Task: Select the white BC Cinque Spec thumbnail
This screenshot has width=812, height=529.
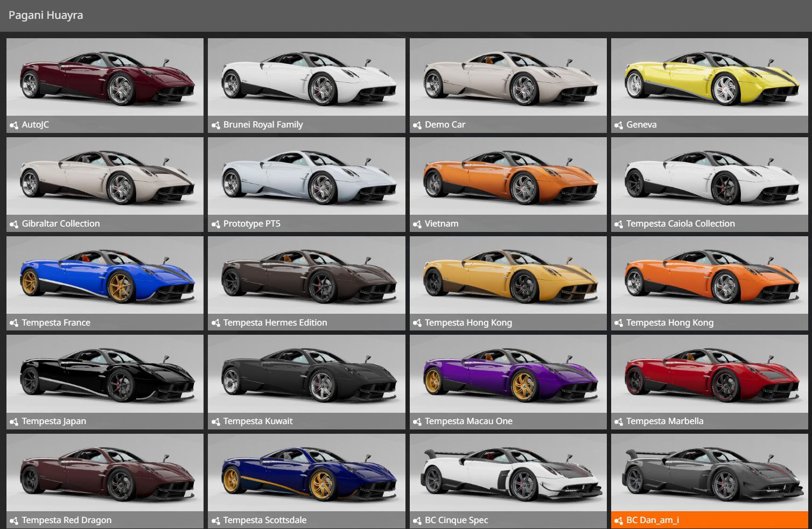Action: [508, 472]
